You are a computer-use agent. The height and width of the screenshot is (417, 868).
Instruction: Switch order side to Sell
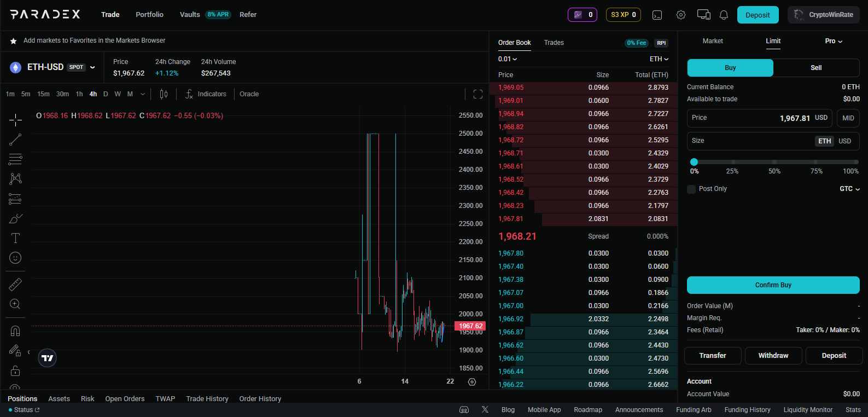click(x=816, y=68)
